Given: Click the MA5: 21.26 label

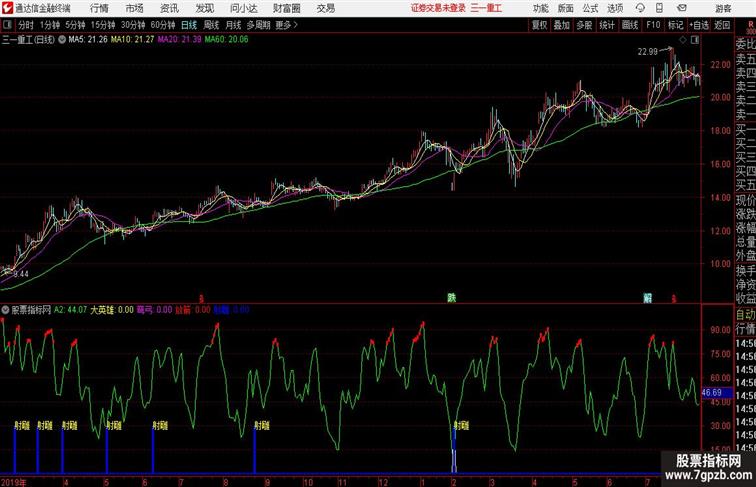Looking at the screenshot, I should pyautogui.click(x=88, y=40).
